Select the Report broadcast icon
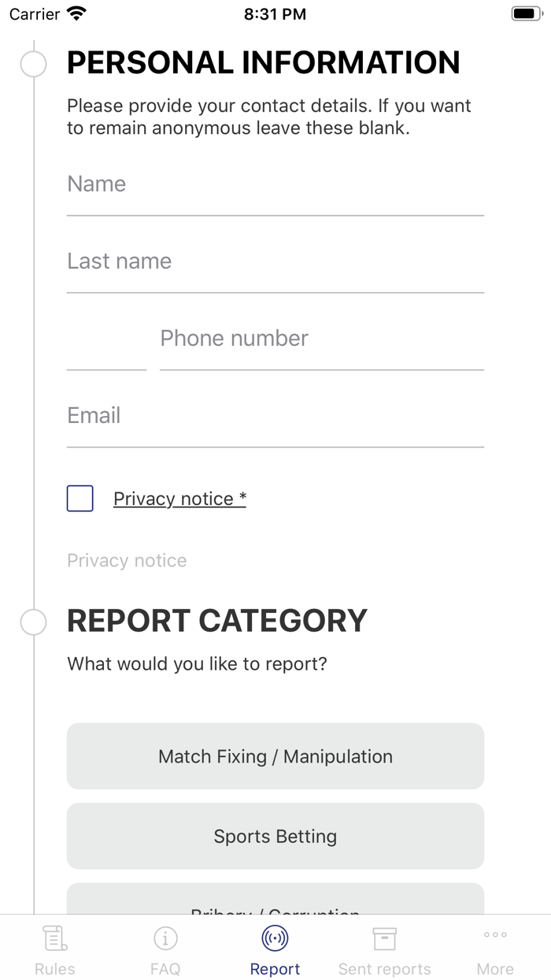This screenshot has height=980, width=551. coord(275,938)
